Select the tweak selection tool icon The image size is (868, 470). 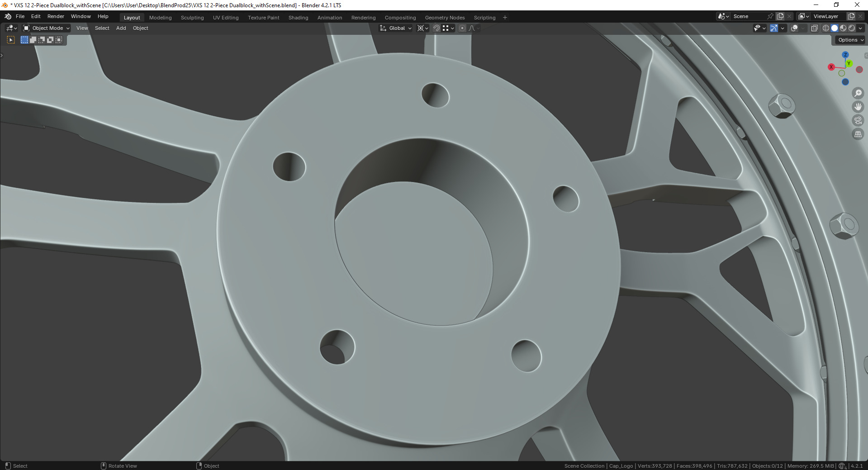[x=11, y=40]
